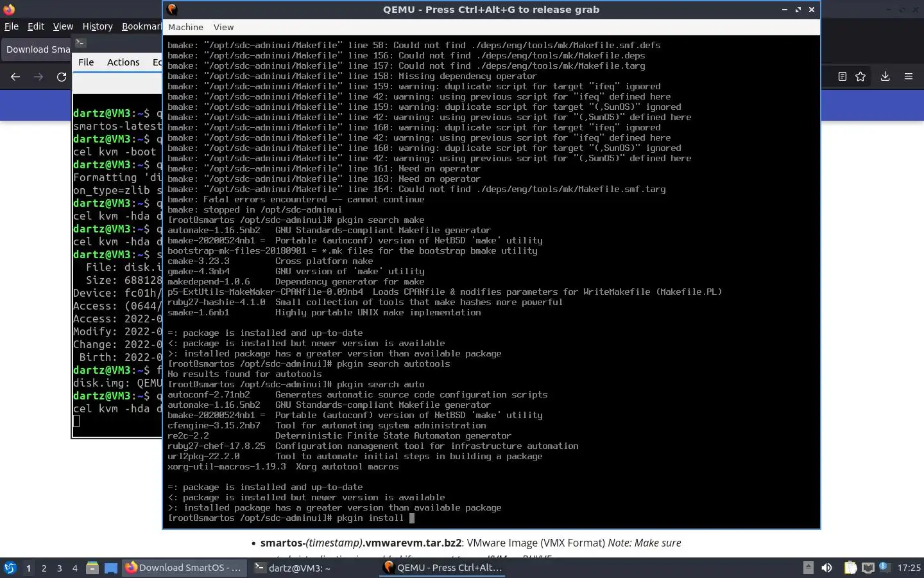
Task: Switch to workspace 4
Action: 75,568
